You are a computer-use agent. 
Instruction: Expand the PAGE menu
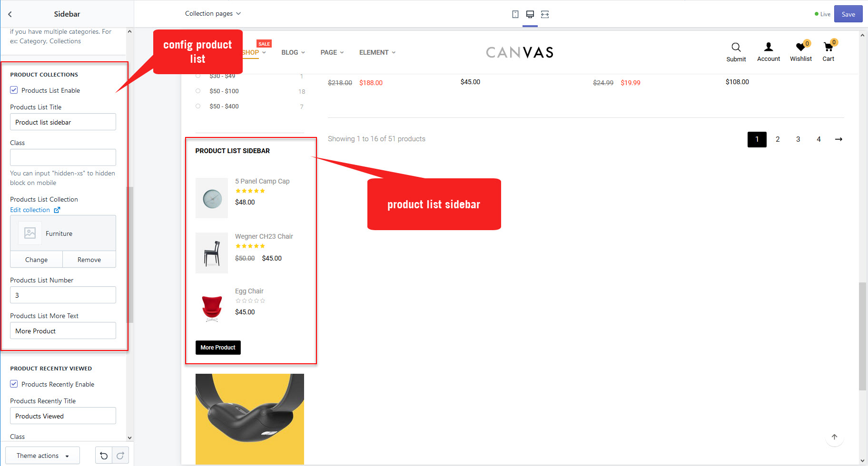point(332,52)
